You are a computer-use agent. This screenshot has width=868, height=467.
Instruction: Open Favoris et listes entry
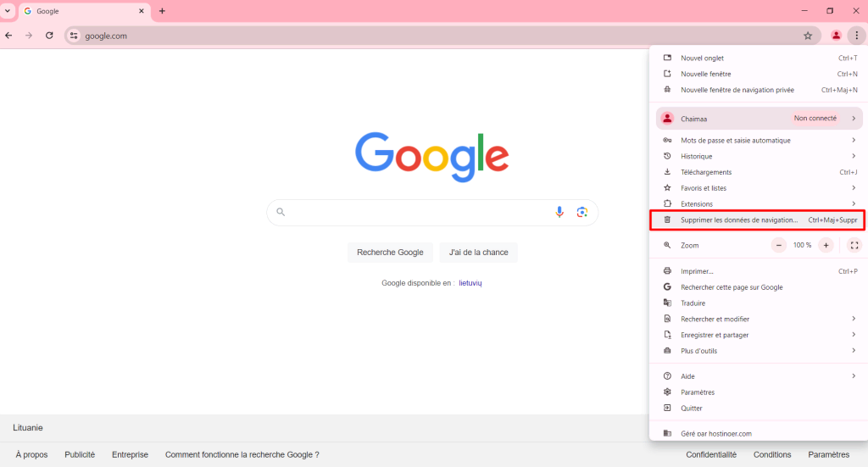tap(759, 188)
